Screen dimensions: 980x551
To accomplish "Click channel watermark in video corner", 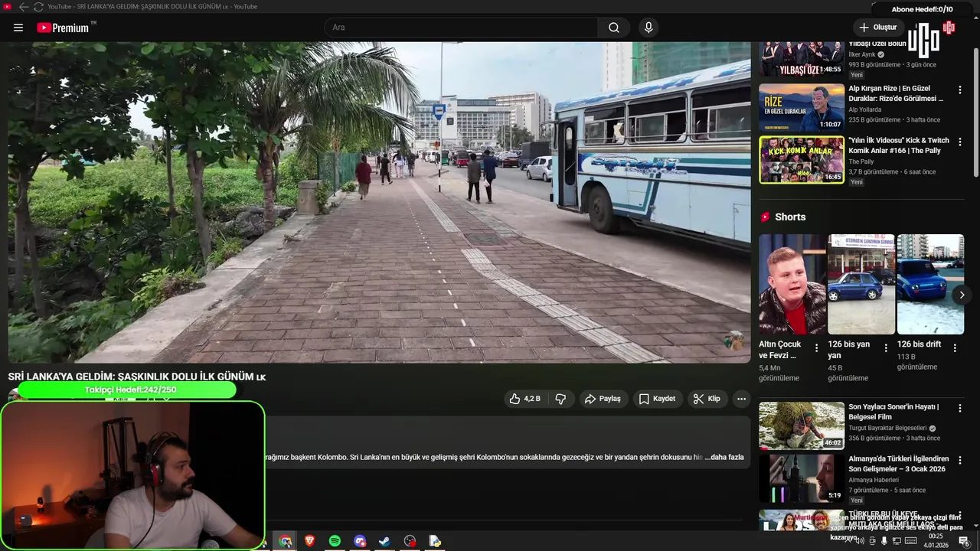I will [734, 341].
